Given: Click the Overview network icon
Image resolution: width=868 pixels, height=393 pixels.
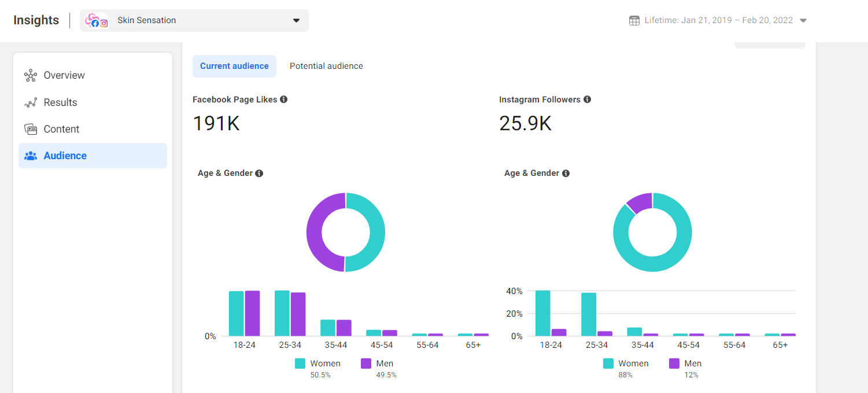Looking at the screenshot, I should [31, 75].
